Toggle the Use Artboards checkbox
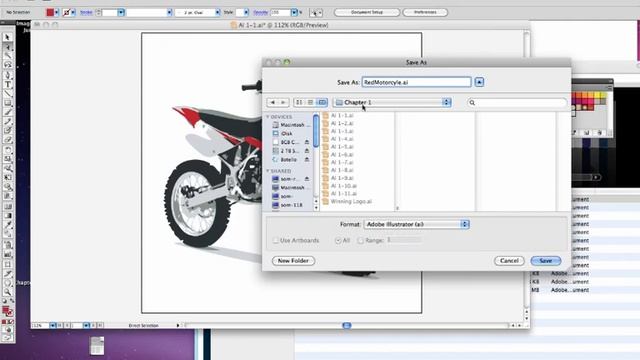Viewport: 640px width, 360px height. click(276, 240)
